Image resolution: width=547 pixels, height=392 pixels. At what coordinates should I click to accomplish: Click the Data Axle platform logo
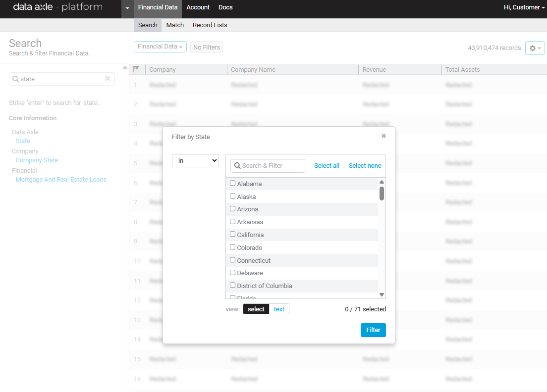click(58, 7)
